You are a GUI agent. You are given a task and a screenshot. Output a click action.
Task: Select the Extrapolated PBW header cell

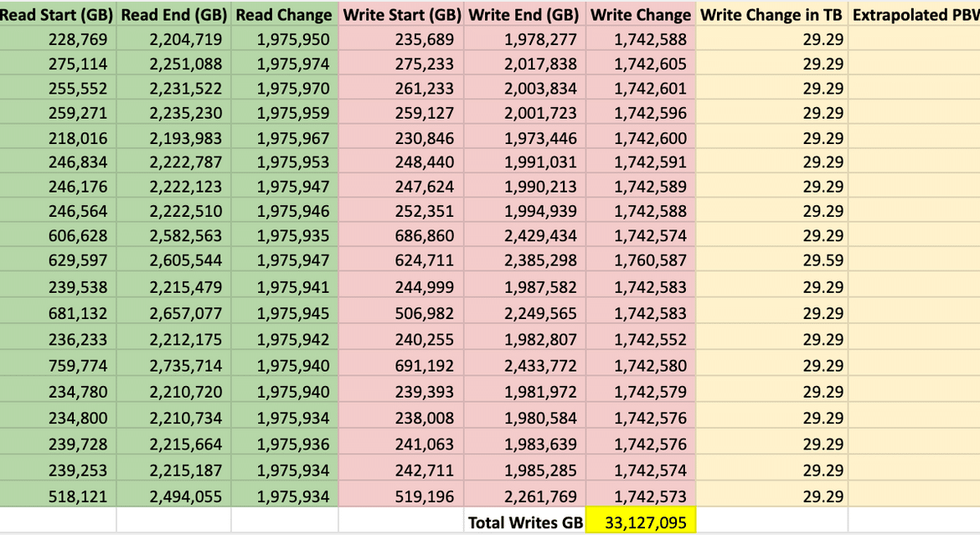(915, 13)
